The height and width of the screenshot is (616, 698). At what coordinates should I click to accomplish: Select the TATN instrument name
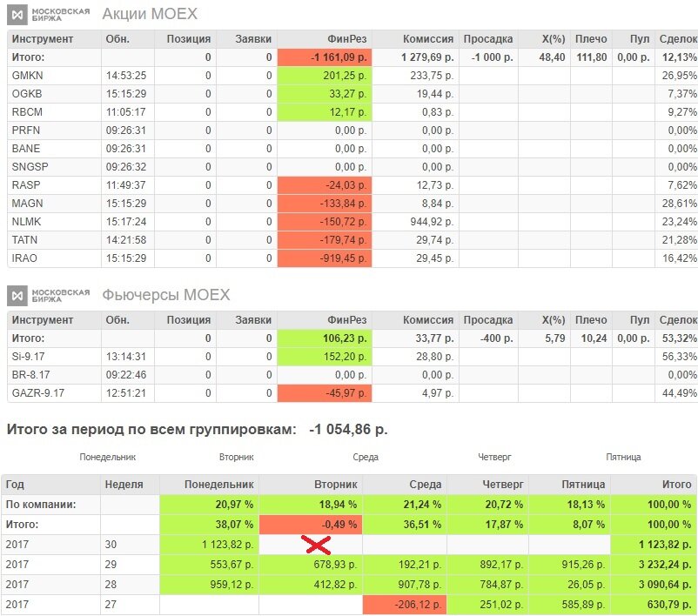(x=24, y=240)
